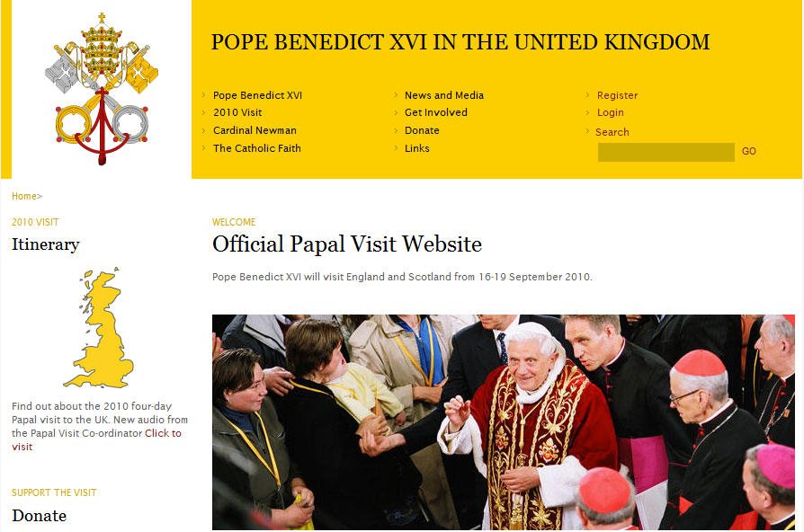The image size is (804, 532).
Task: Click the site title banner text
Action: point(460,42)
